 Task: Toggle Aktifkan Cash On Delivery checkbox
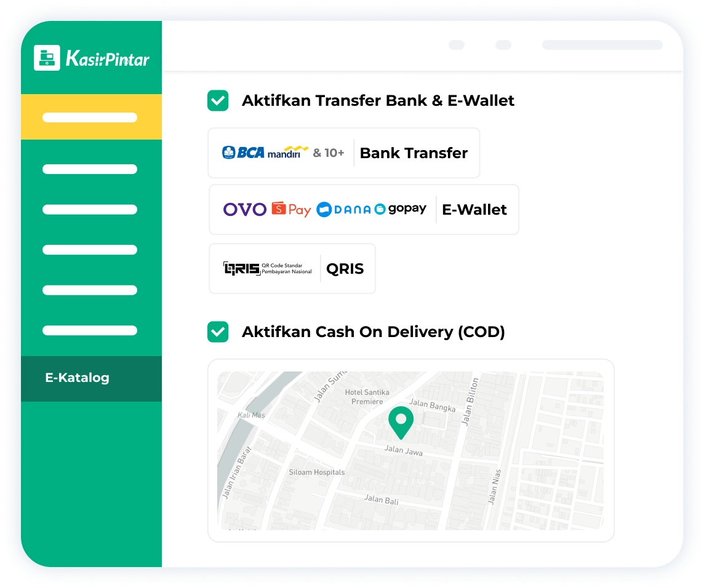pos(218,332)
